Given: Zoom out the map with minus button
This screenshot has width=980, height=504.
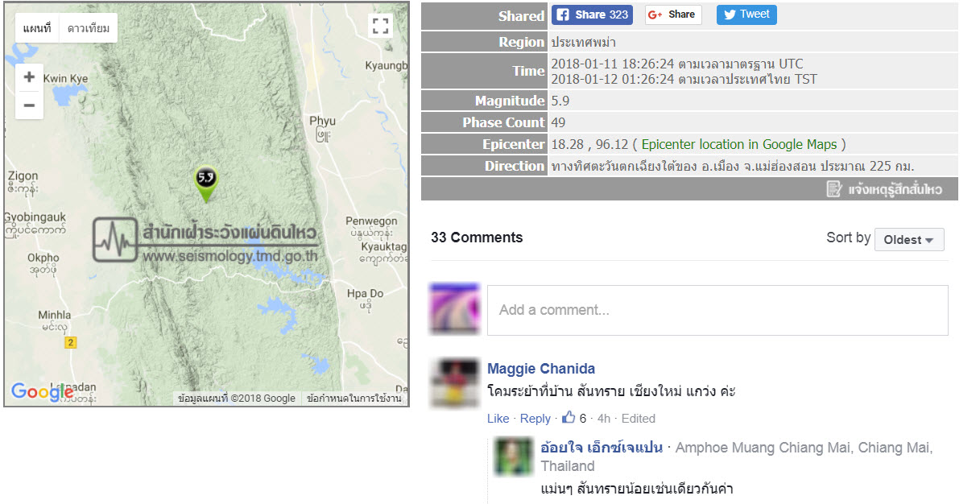Looking at the screenshot, I should [29, 105].
